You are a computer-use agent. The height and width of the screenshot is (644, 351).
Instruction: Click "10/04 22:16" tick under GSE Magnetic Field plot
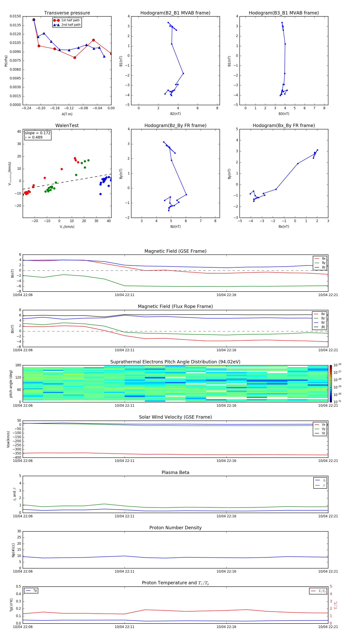pyautogui.click(x=226, y=295)
